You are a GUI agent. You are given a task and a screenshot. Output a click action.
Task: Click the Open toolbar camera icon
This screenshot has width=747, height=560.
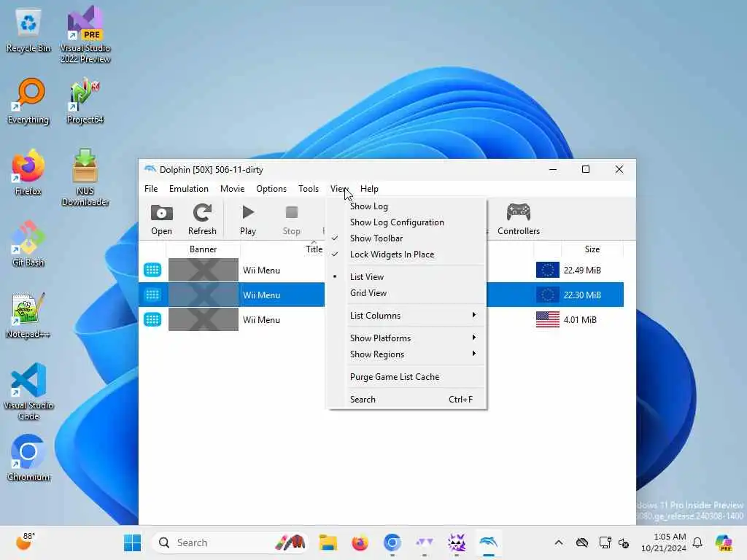click(x=161, y=213)
